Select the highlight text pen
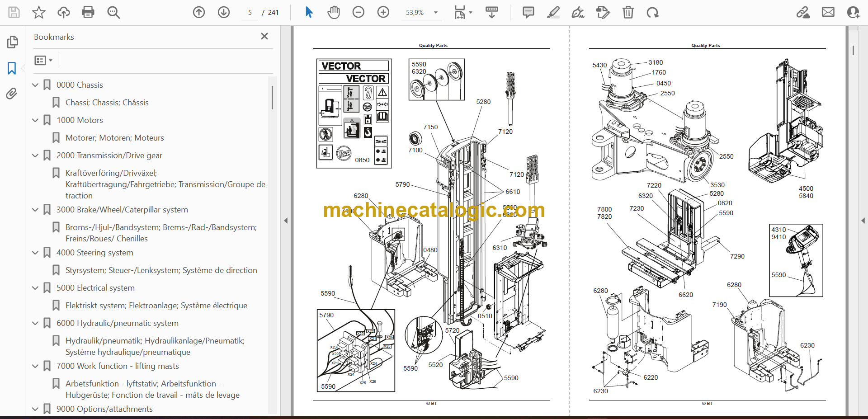Viewport: 868px width, 419px height. [x=553, y=12]
